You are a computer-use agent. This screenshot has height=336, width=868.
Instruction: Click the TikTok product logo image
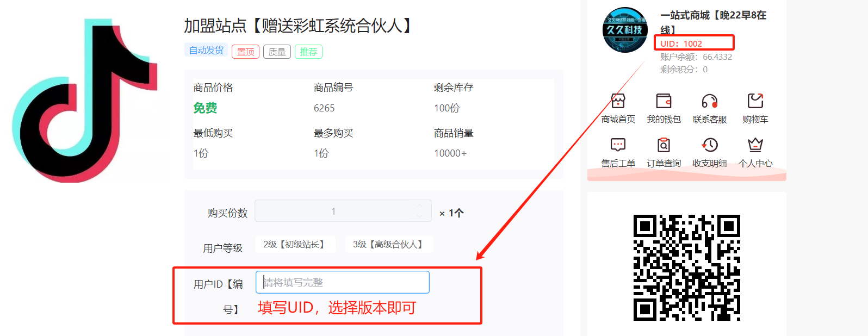coord(85,101)
